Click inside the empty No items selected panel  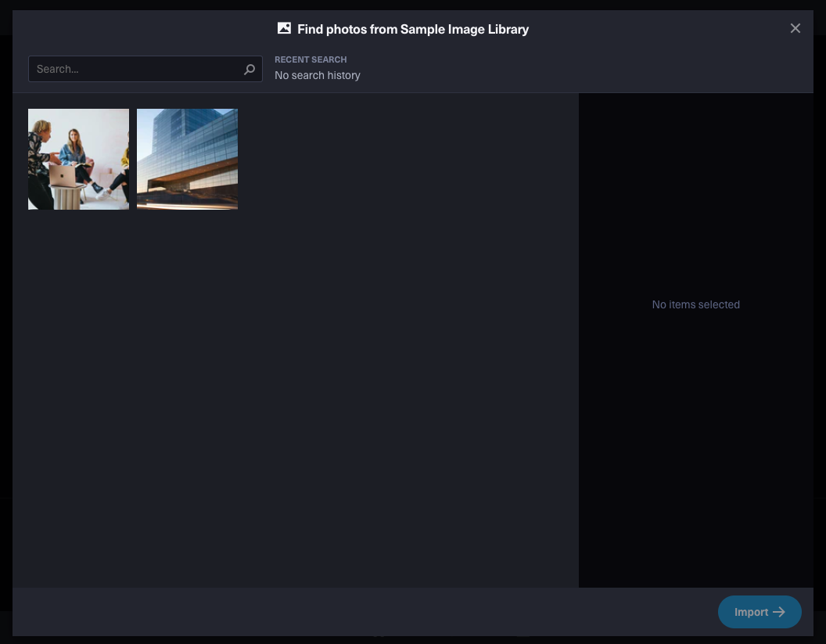pos(695,304)
